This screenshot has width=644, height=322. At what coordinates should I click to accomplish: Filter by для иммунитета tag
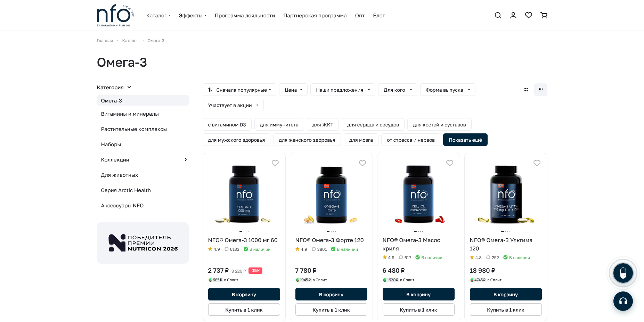pos(279,125)
